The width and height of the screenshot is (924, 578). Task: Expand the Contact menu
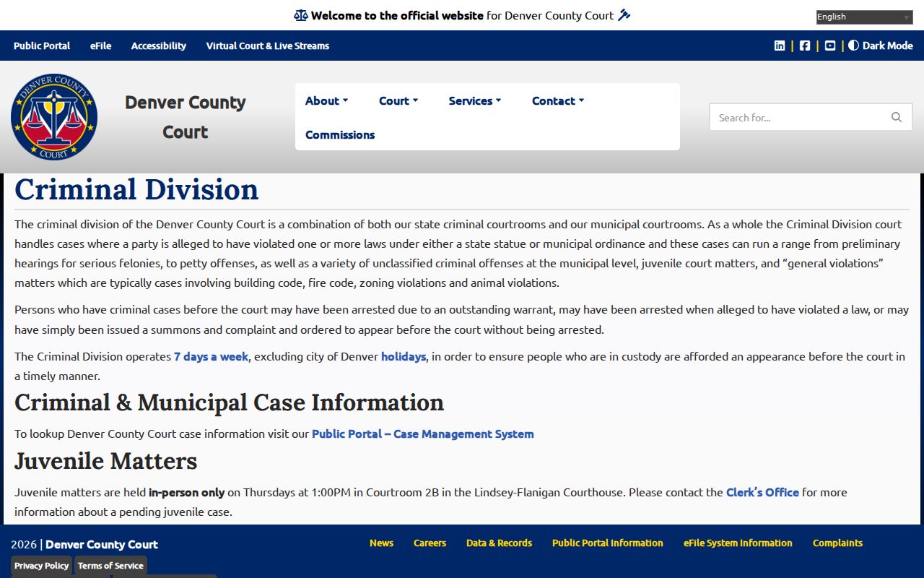click(x=558, y=101)
